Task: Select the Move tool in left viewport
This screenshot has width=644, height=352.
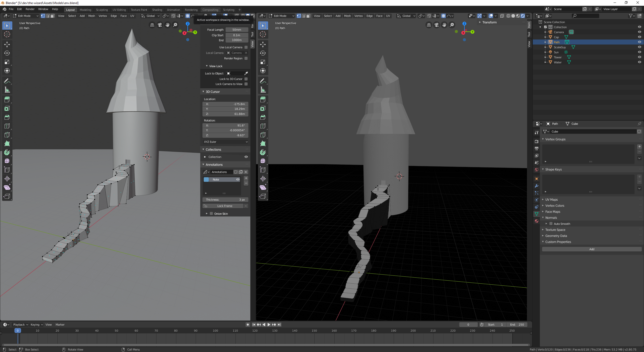Action: tap(7, 45)
